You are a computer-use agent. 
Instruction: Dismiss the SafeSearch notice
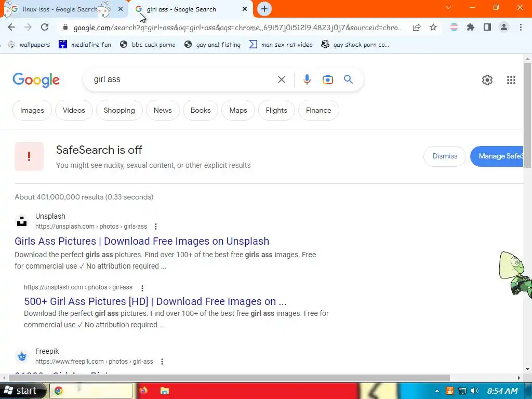(445, 156)
